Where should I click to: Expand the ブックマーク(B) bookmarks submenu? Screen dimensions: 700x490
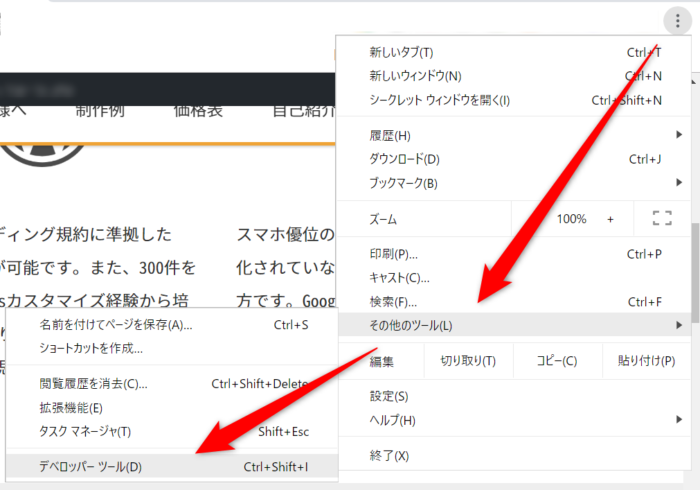pyautogui.click(x=403, y=183)
